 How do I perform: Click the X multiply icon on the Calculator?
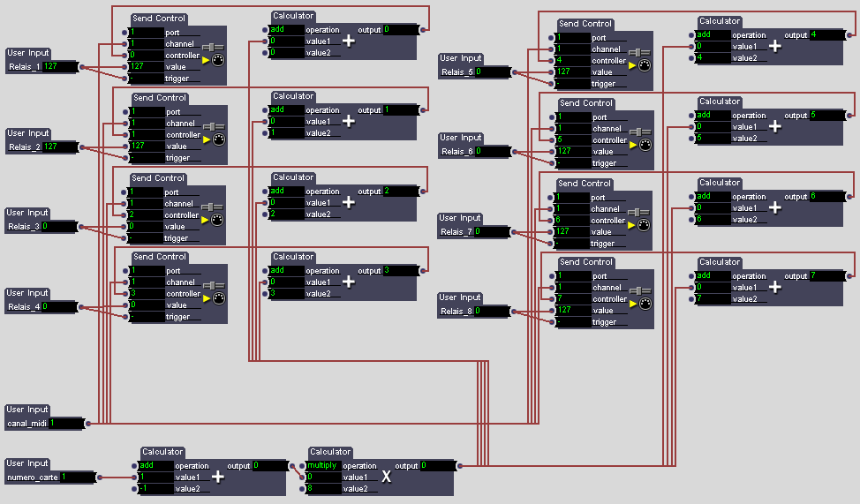point(386,477)
